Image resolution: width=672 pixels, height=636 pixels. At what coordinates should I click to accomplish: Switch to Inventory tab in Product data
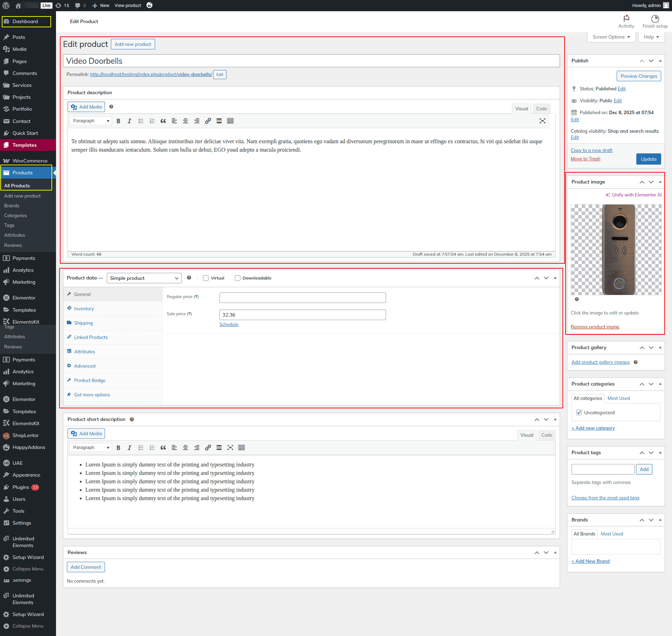[84, 309]
